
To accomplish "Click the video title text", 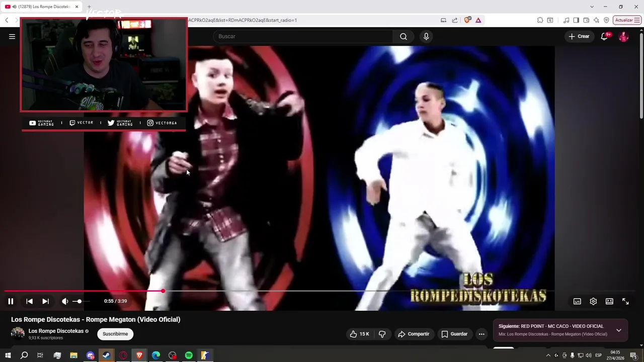I will click(96, 319).
